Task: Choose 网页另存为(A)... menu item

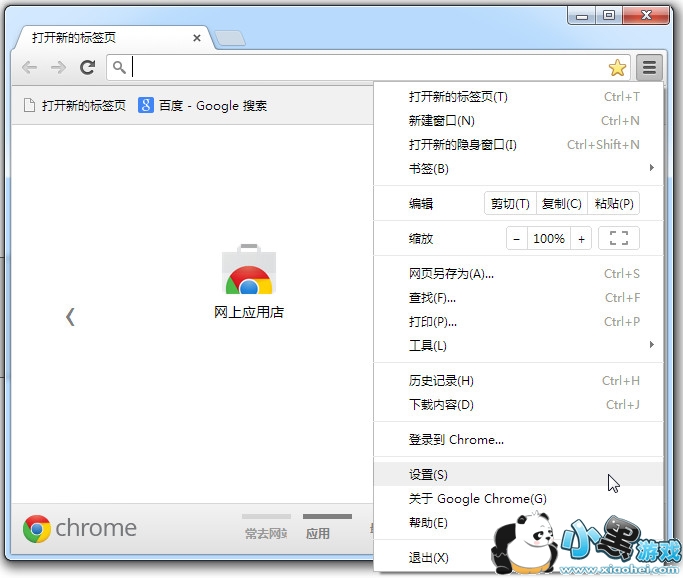Action: [x=518, y=274]
